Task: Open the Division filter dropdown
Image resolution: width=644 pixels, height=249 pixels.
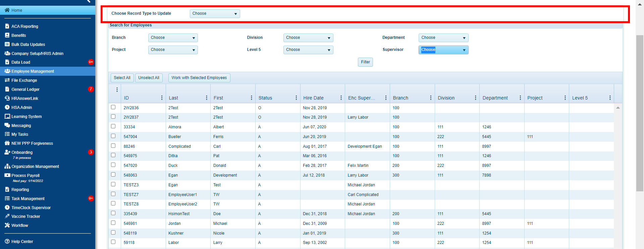Action: 308,38
